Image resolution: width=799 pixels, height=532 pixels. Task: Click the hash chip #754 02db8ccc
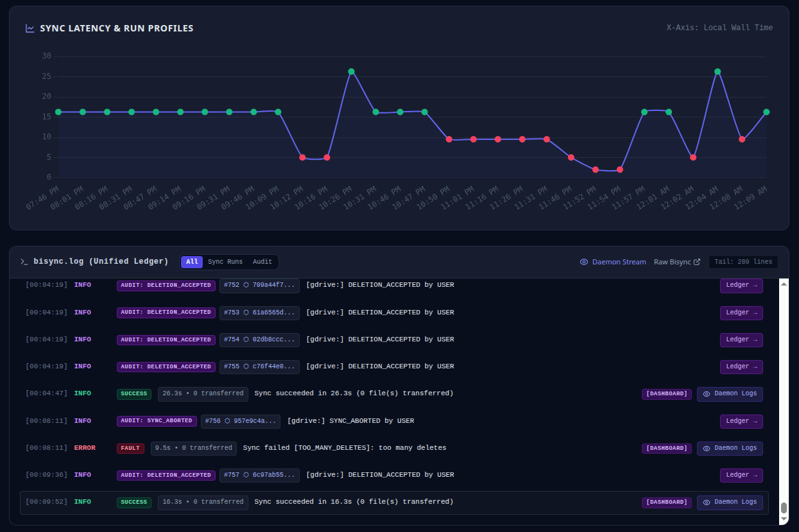259,339
